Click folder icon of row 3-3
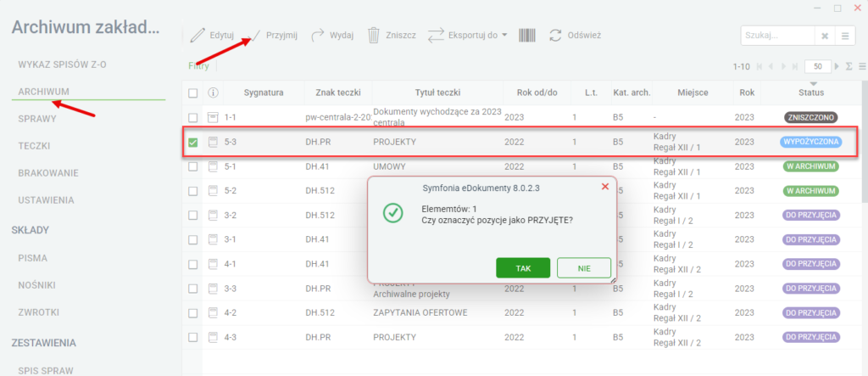 click(x=213, y=289)
